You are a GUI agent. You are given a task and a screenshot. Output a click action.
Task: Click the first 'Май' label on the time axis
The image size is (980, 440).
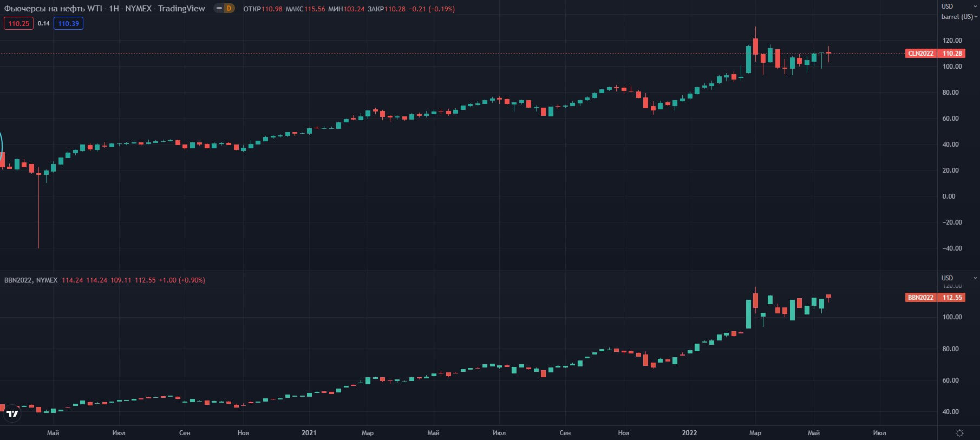53,433
